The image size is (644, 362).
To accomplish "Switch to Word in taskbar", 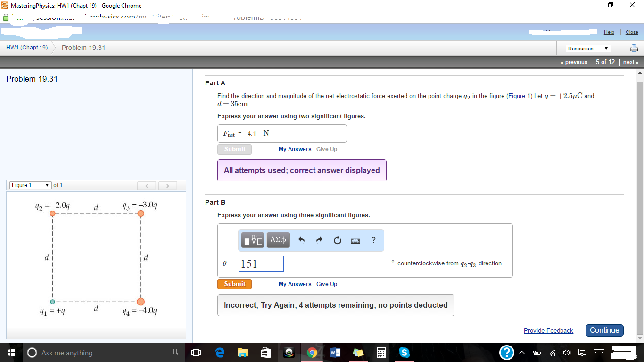I will [335, 353].
